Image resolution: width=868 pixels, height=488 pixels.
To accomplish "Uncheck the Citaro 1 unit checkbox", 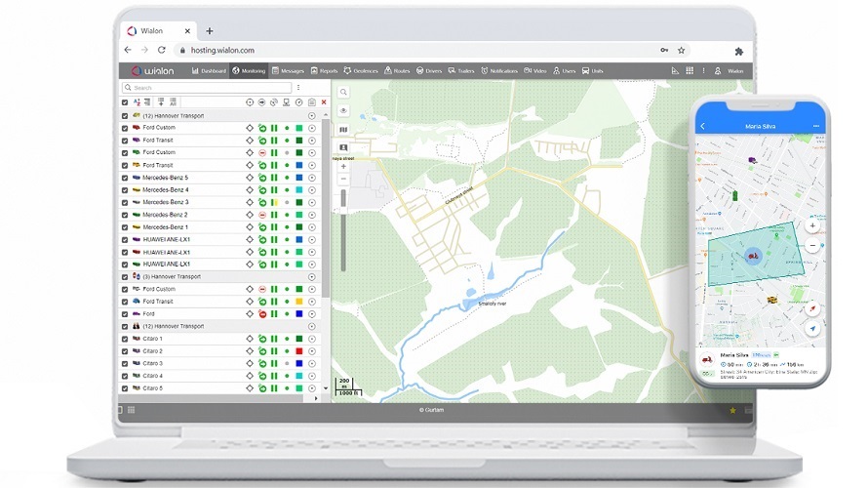I will [x=124, y=339].
